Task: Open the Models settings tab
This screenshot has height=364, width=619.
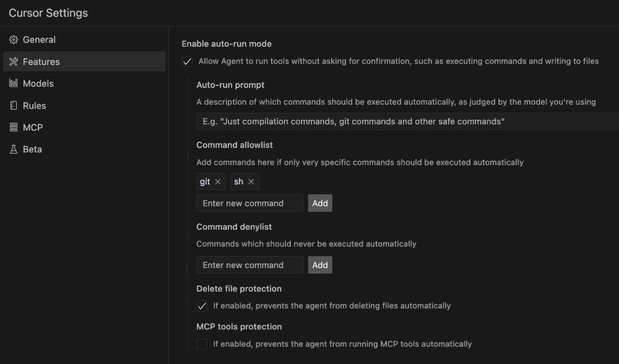Action: [x=38, y=84]
